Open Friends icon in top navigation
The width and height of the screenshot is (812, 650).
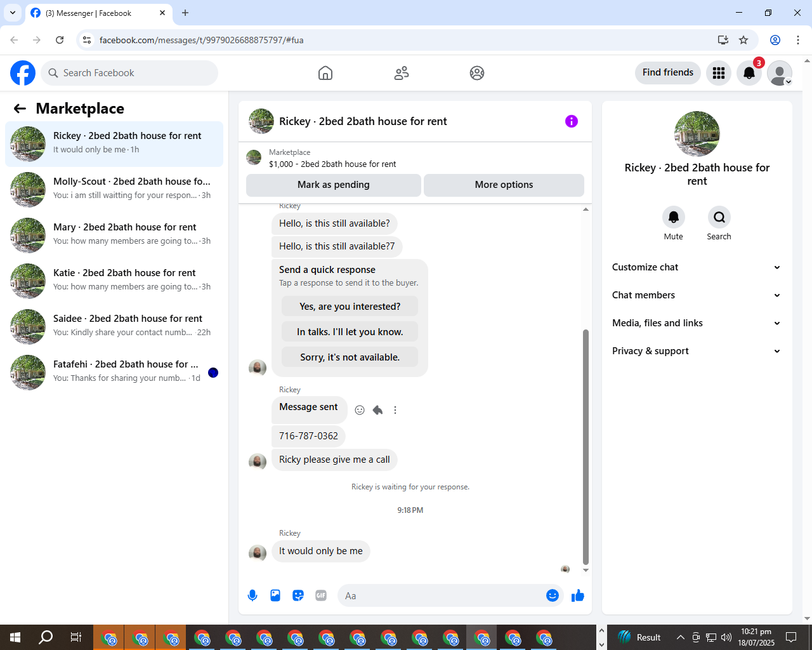coord(402,73)
